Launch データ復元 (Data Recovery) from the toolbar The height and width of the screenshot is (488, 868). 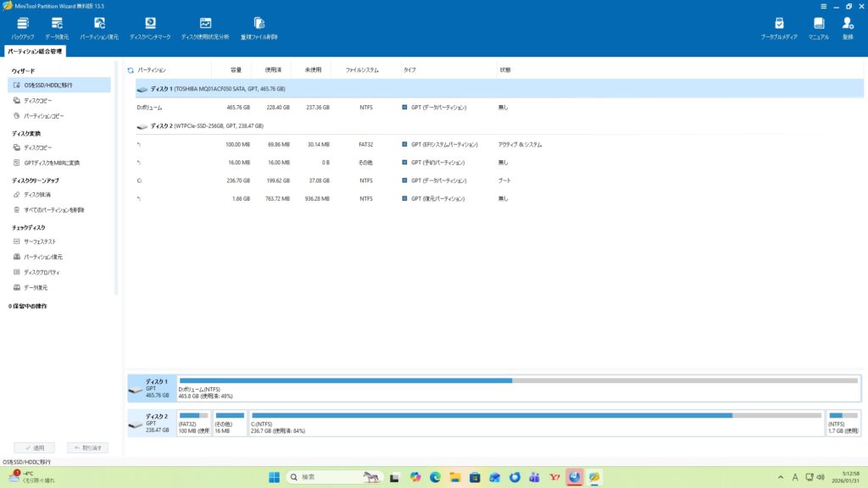(57, 28)
